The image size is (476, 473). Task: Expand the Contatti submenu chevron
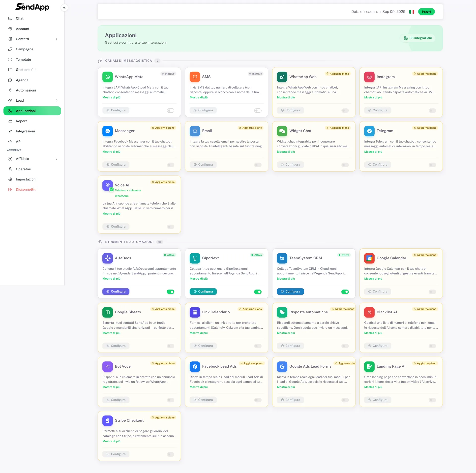(57, 39)
